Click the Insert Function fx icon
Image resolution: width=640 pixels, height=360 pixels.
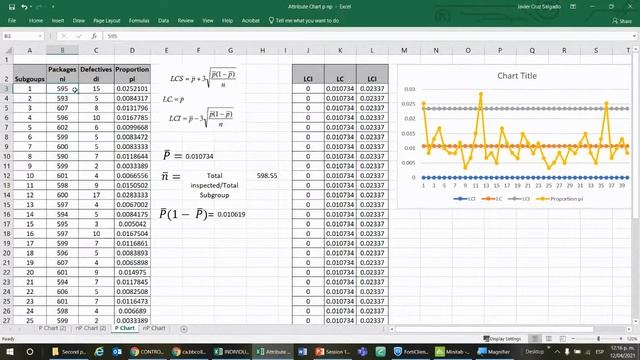(x=94, y=36)
